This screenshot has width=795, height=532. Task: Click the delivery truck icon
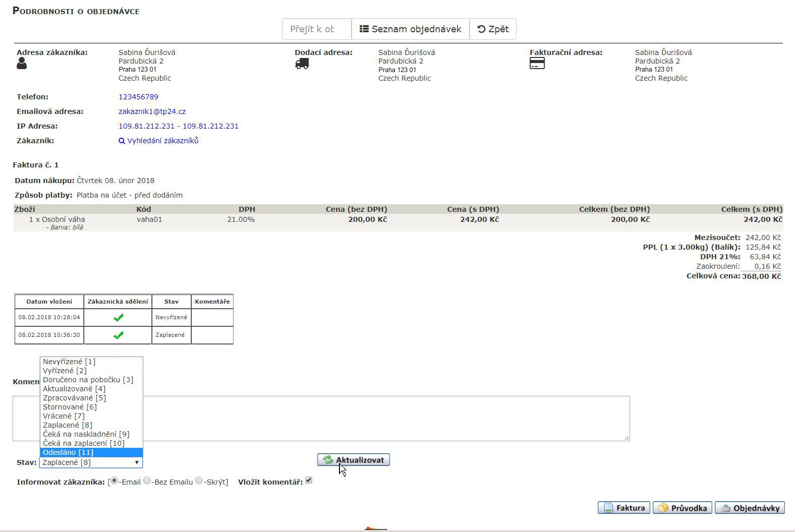[302, 64]
